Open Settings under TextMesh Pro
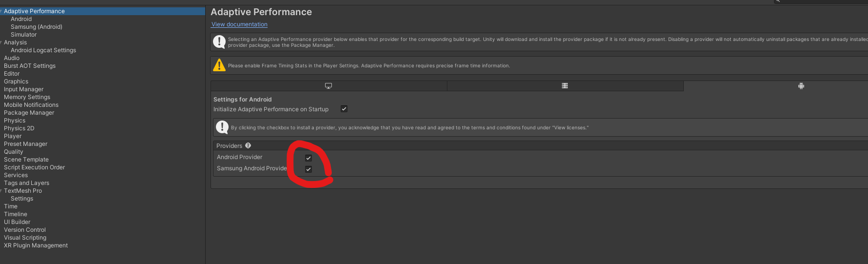868x264 pixels. pyautogui.click(x=22, y=199)
